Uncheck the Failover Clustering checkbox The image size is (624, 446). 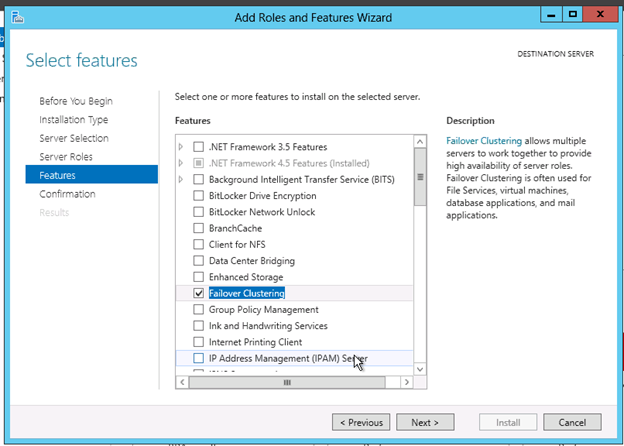(x=199, y=293)
